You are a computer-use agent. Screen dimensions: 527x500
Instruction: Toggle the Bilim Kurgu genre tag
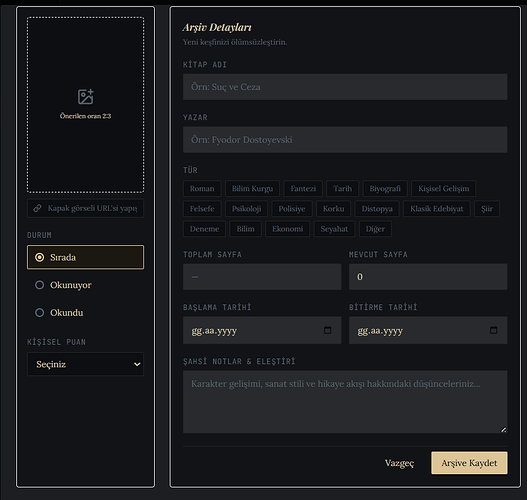point(252,189)
